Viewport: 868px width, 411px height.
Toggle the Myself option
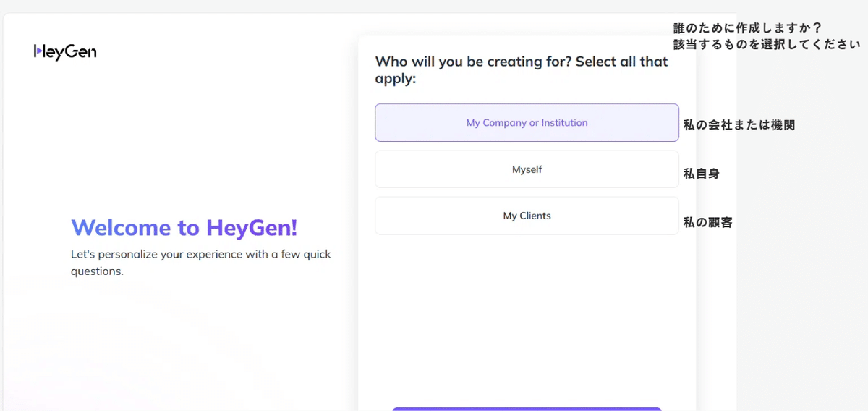[x=527, y=169]
